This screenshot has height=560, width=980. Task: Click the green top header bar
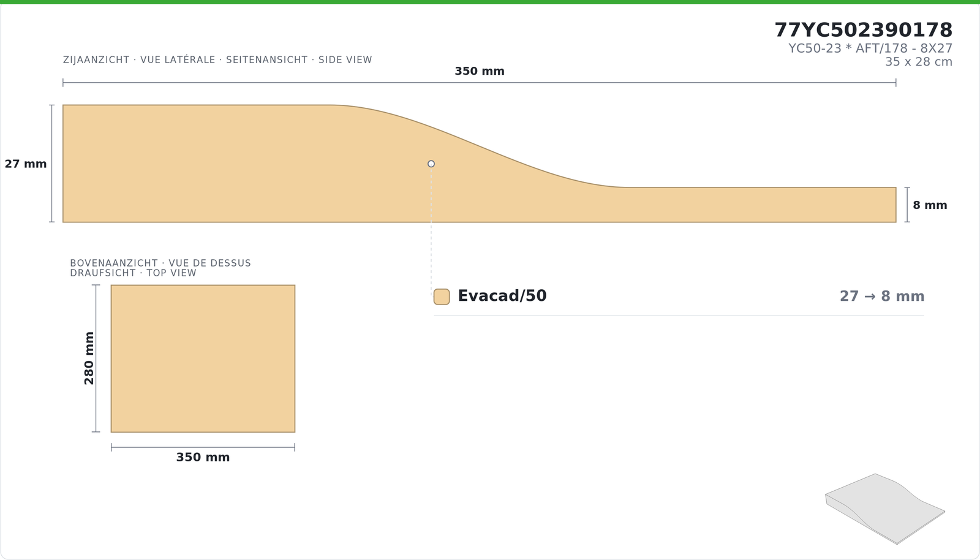coord(490,2)
